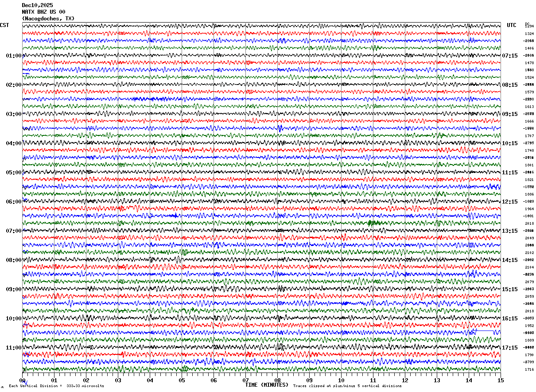Click the DC offset value 2104
The height and width of the screenshot is (392, 536).
tap(529, 267)
